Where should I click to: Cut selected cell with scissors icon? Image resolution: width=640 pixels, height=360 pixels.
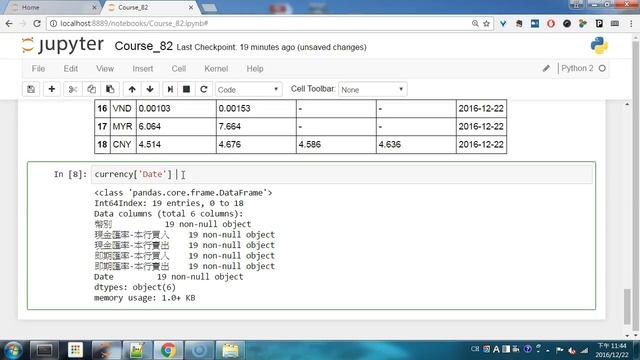click(x=73, y=89)
